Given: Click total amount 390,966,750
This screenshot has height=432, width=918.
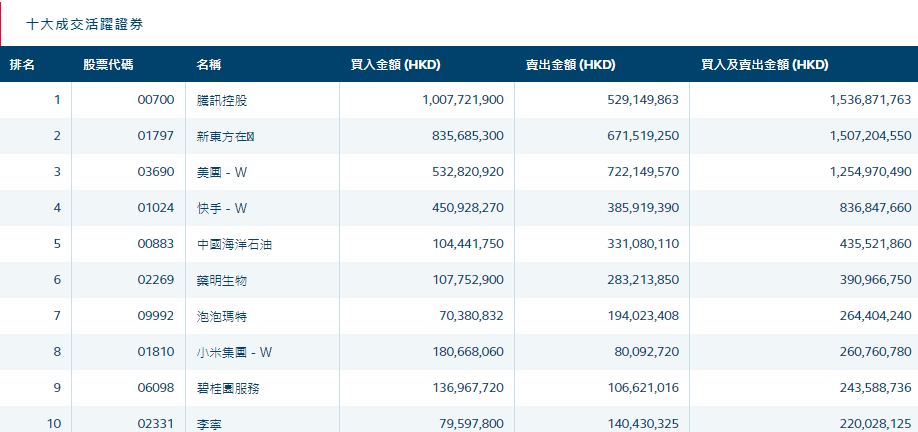Looking at the screenshot, I should point(876,280).
